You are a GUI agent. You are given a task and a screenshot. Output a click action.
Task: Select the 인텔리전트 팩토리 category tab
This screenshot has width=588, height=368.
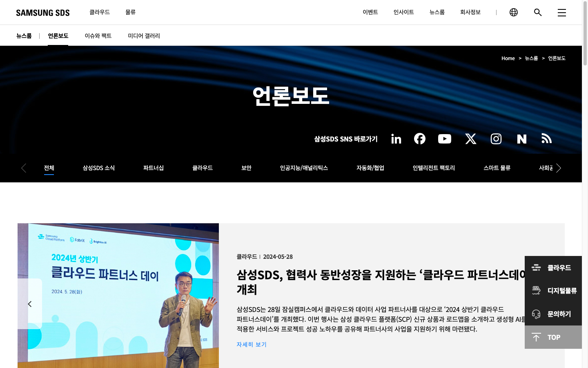point(434,168)
